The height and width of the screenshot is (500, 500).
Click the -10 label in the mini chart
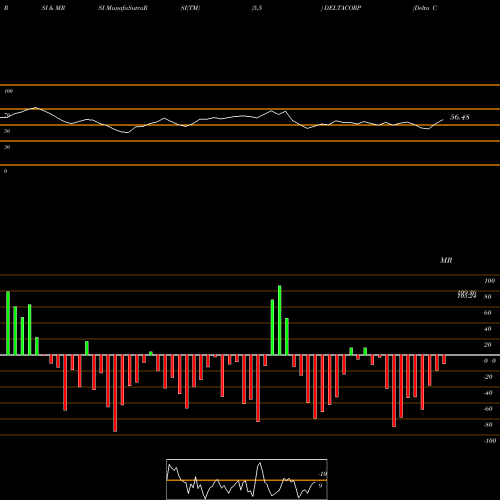click(322, 474)
